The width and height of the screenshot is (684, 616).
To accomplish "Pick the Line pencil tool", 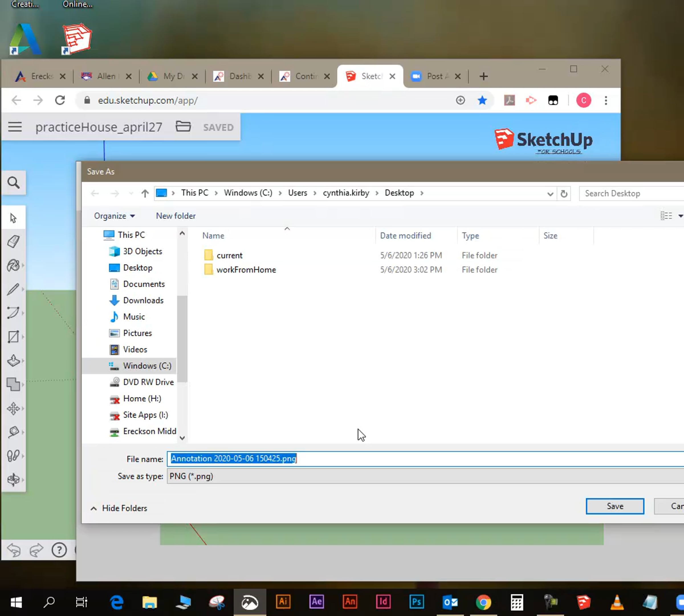I will point(13,289).
